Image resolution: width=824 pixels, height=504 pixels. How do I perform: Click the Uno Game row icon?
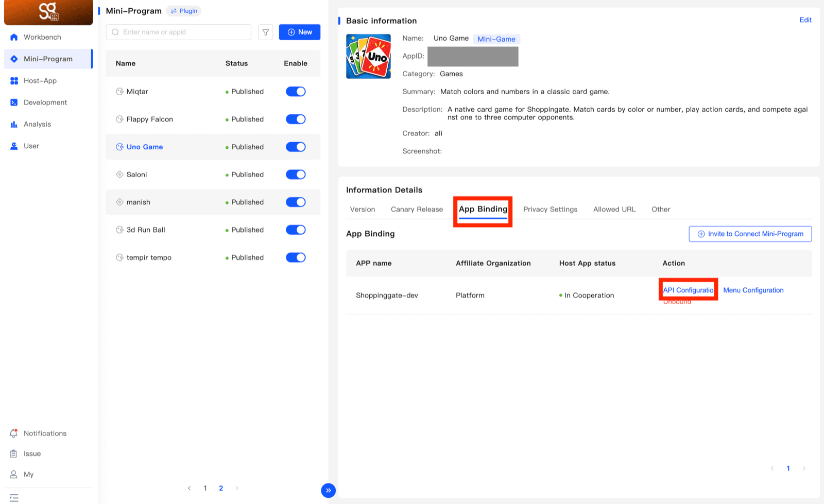coord(119,147)
